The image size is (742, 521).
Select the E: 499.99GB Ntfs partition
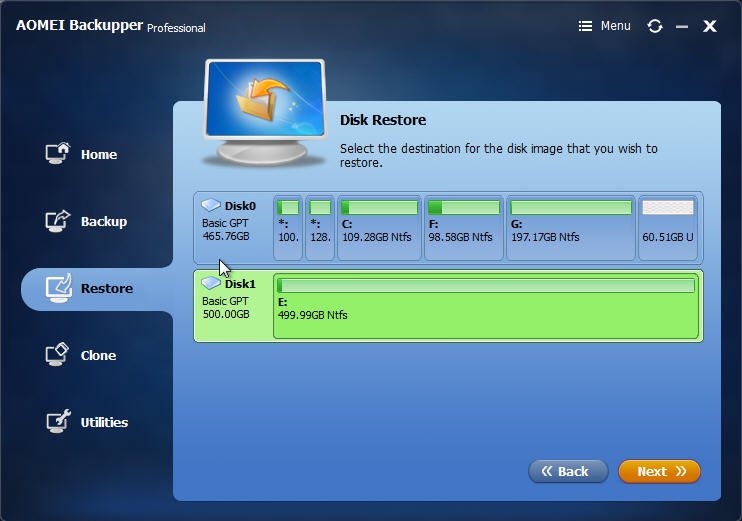pos(486,306)
